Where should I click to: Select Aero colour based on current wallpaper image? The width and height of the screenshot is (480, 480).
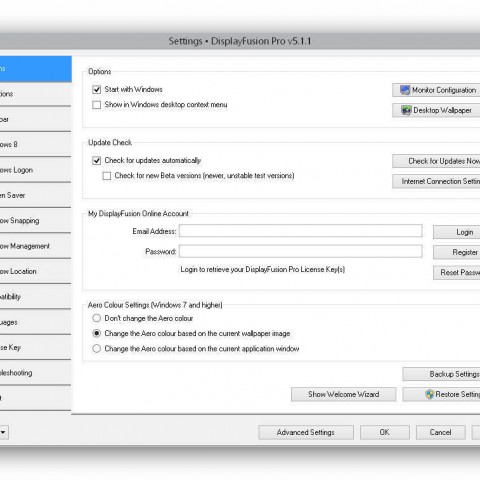pos(97,333)
